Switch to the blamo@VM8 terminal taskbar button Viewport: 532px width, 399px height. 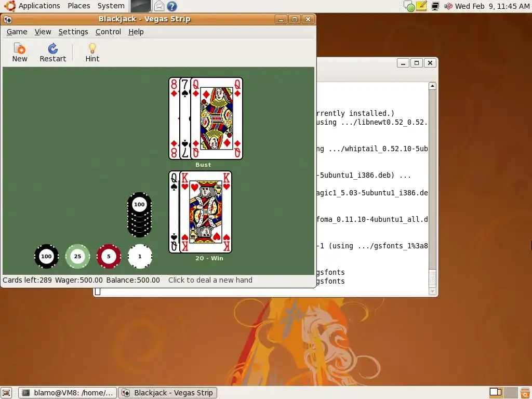[68, 393]
